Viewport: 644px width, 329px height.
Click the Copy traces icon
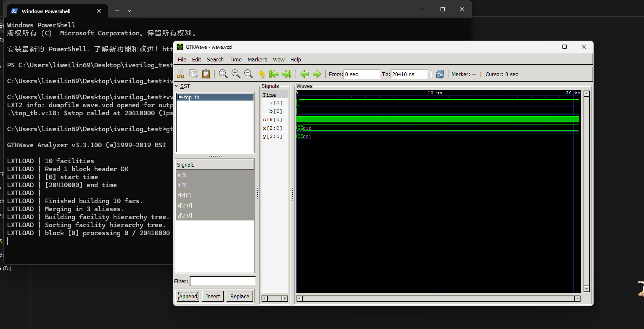click(x=193, y=74)
